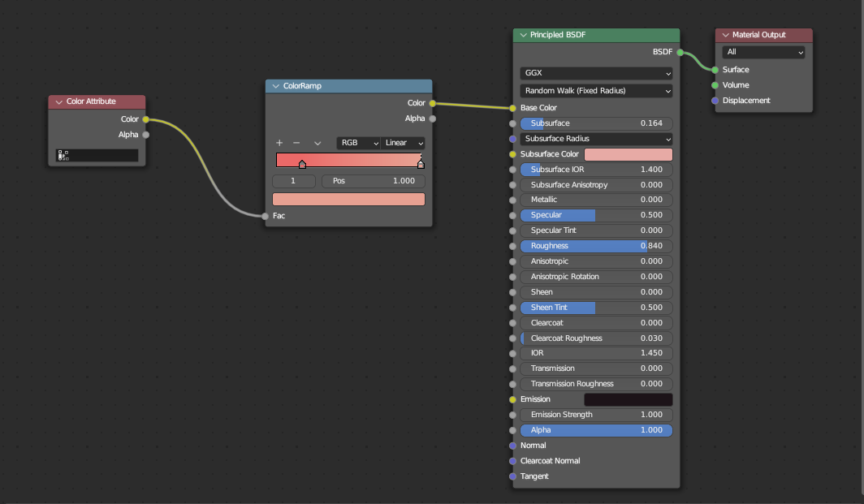Click the Base Color input socket
Image resolution: width=864 pixels, height=504 pixels.
pyautogui.click(x=513, y=108)
